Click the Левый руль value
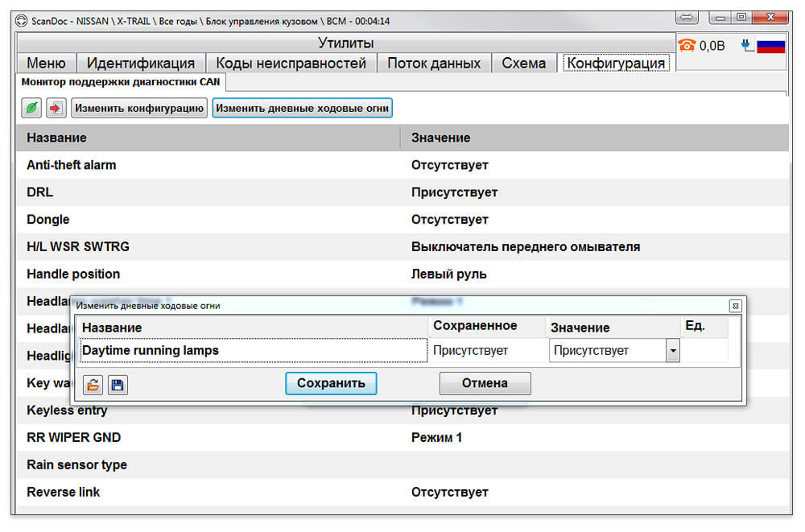The width and height of the screenshot is (805, 532). pos(448,274)
